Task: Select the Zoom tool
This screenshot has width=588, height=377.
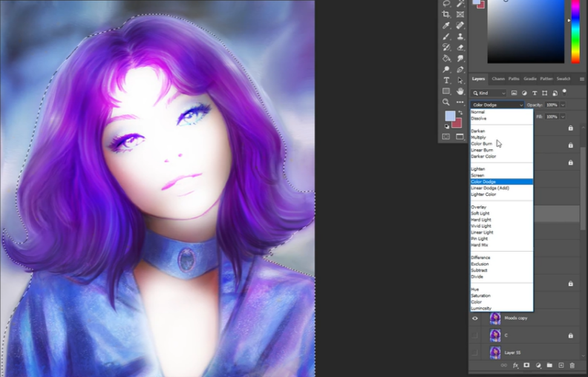Action: 446,102
